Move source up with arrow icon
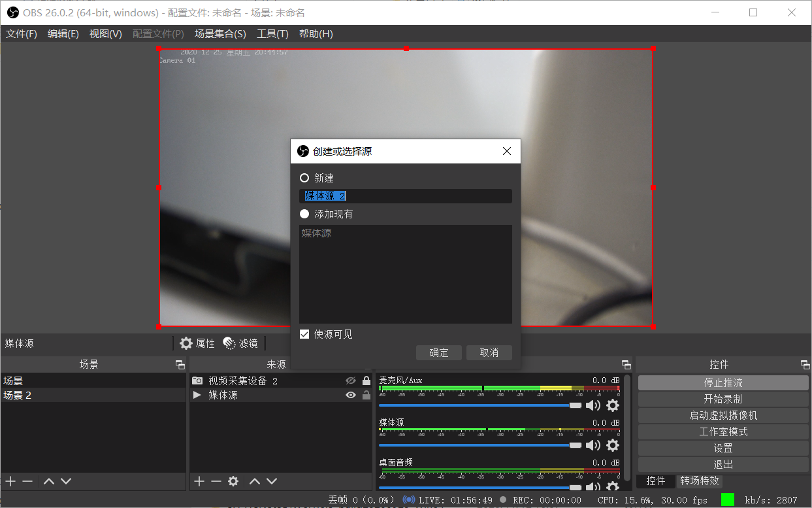 click(x=255, y=481)
